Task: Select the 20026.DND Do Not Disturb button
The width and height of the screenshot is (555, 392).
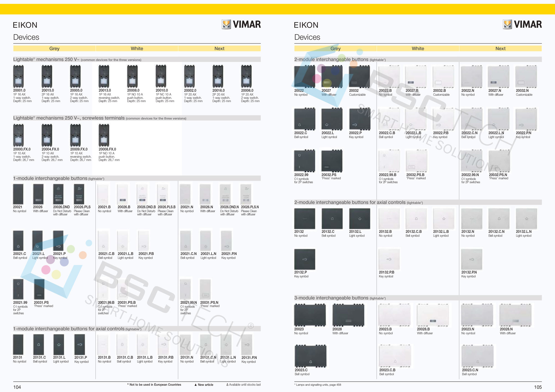Action: 58,194
